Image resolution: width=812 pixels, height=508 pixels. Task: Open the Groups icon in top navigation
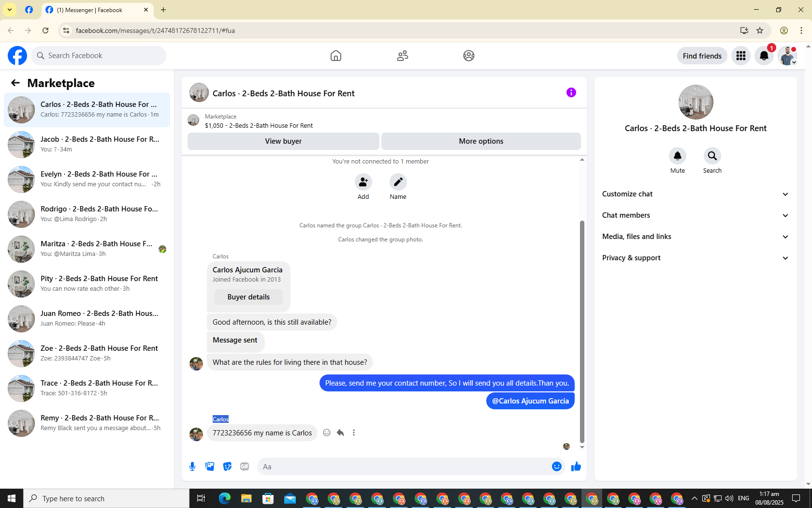[x=469, y=56]
